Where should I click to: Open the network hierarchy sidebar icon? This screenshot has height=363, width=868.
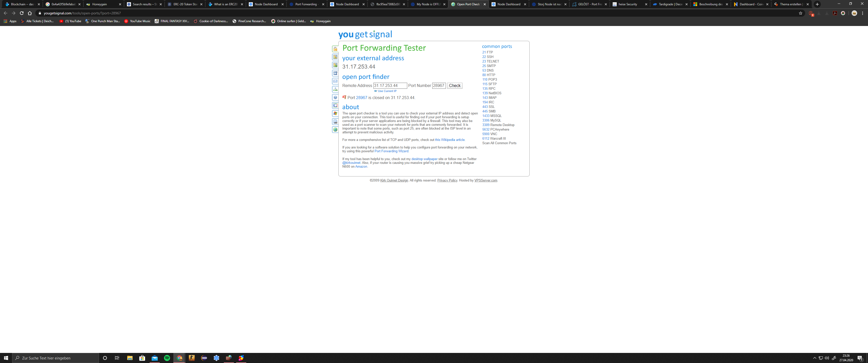click(335, 89)
